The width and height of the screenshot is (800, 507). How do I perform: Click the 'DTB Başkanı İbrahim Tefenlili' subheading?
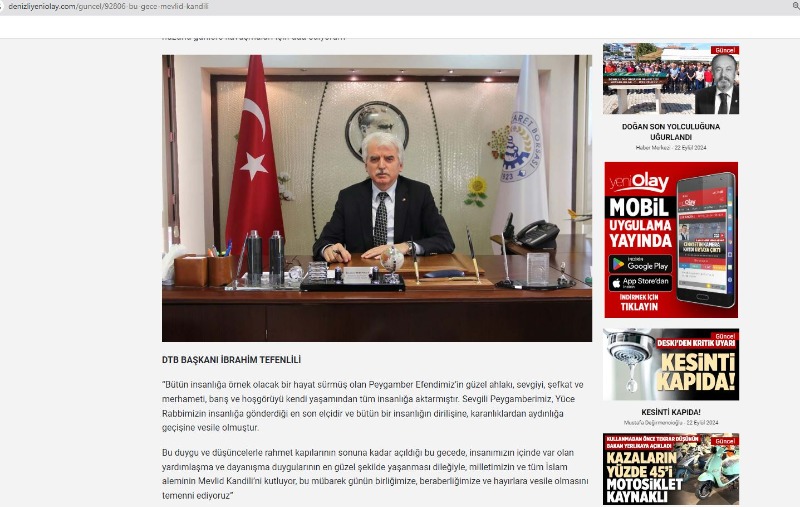coord(231,360)
